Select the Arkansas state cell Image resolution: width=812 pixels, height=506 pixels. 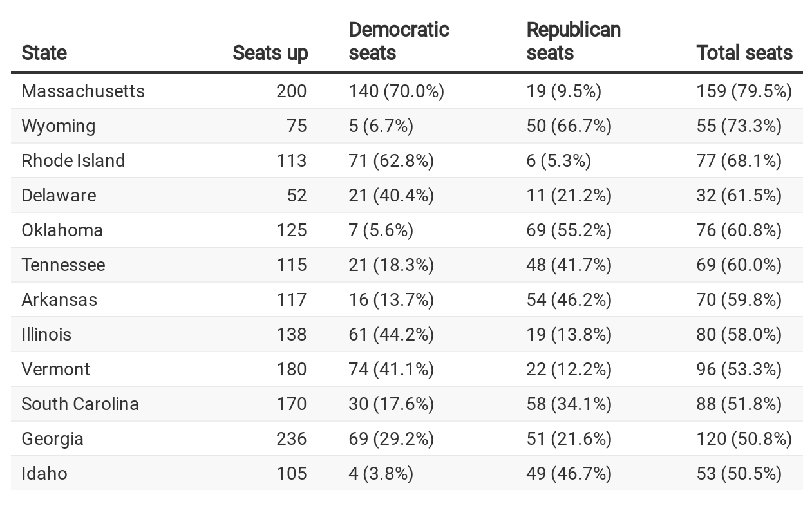(x=59, y=300)
